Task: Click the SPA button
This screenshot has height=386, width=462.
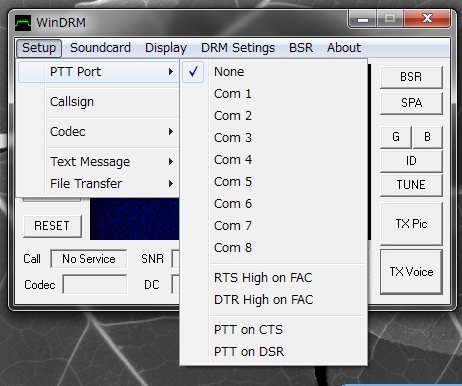Action: click(x=411, y=103)
